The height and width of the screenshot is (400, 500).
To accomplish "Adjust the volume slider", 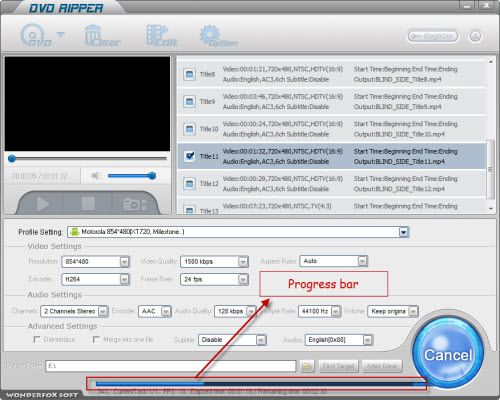I will (132, 176).
